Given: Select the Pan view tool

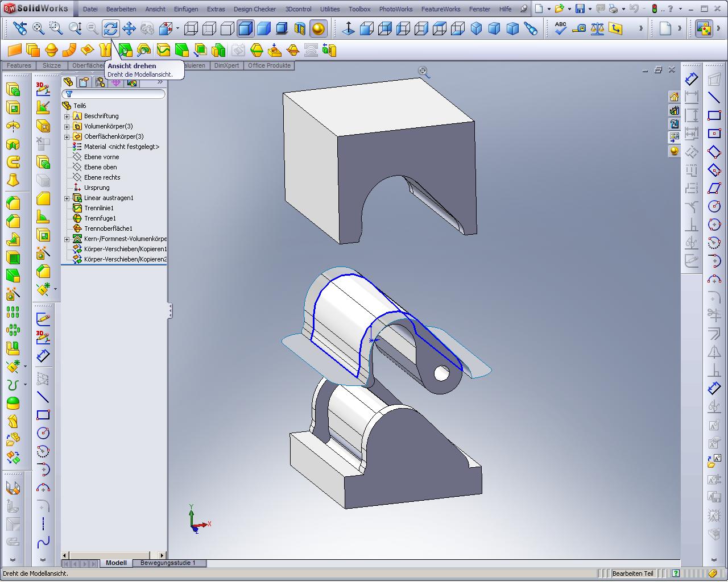Looking at the screenshot, I should (x=129, y=28).
